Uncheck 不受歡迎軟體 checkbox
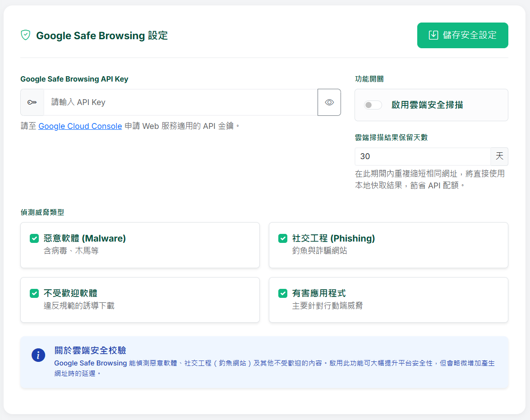The width and height of the screenshot is (530, 420). pos(34,293)
